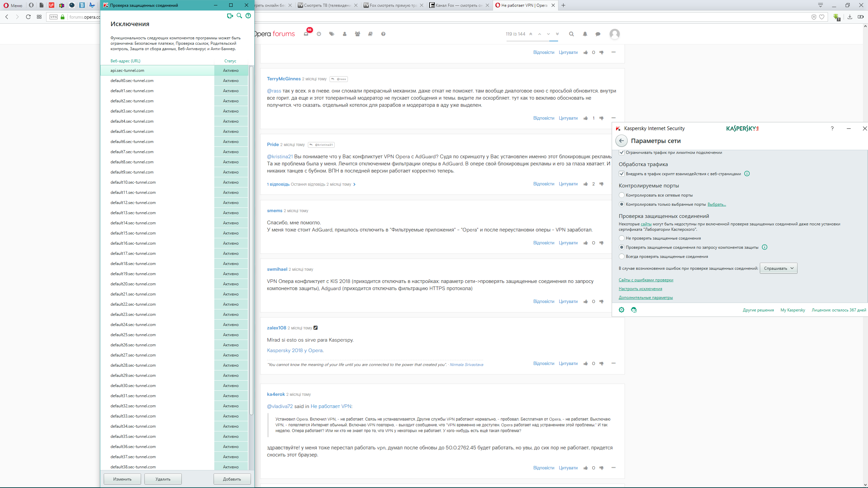
Task: Open Настроить исключения link
Action: click(x=640, y=289)
